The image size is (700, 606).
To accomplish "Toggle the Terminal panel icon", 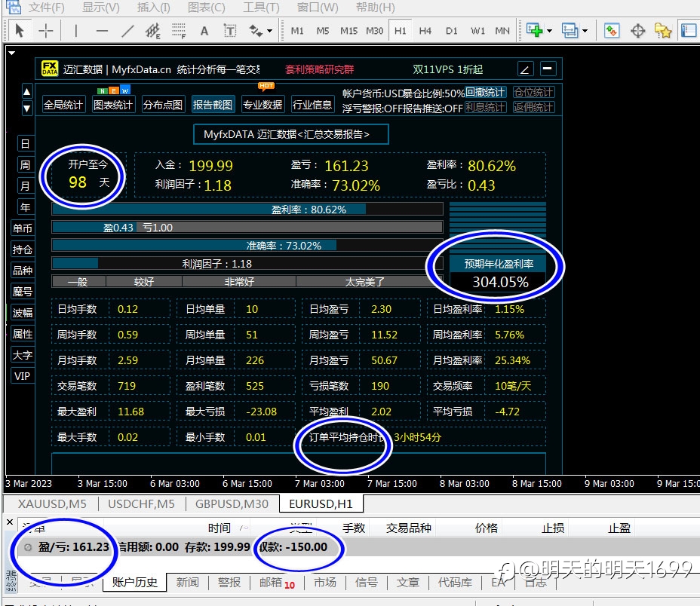I will pos(689,31).
